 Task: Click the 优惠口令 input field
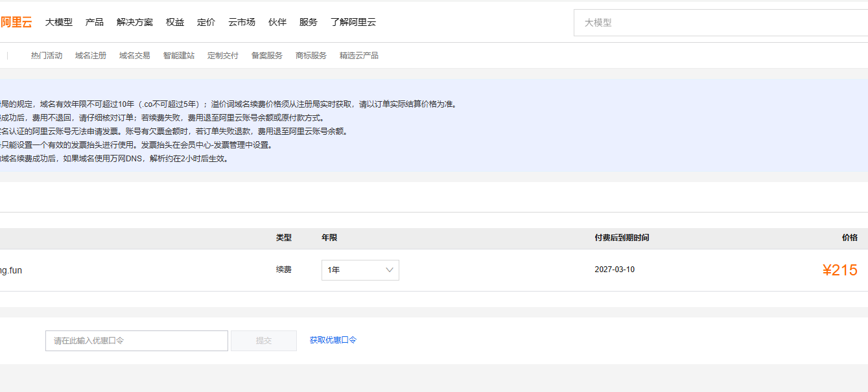click(137, 341)
